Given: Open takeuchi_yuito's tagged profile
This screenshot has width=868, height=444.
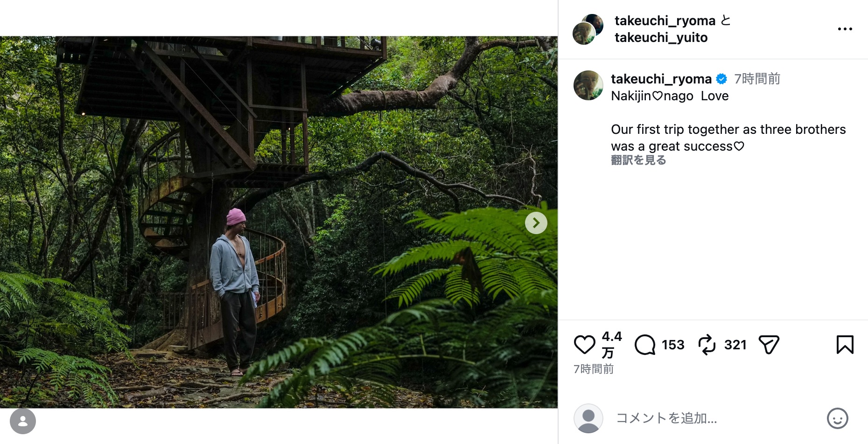Looking at the screenshot, I should click(x=660, y=37).
